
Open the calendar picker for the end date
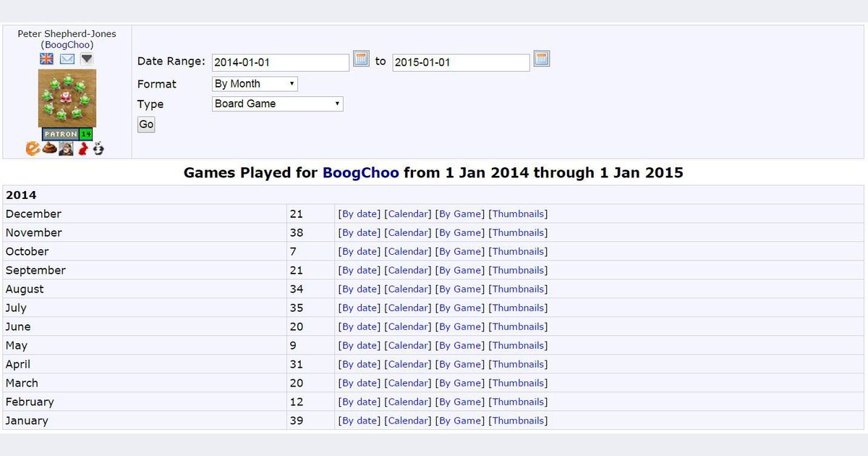point(541,58)
